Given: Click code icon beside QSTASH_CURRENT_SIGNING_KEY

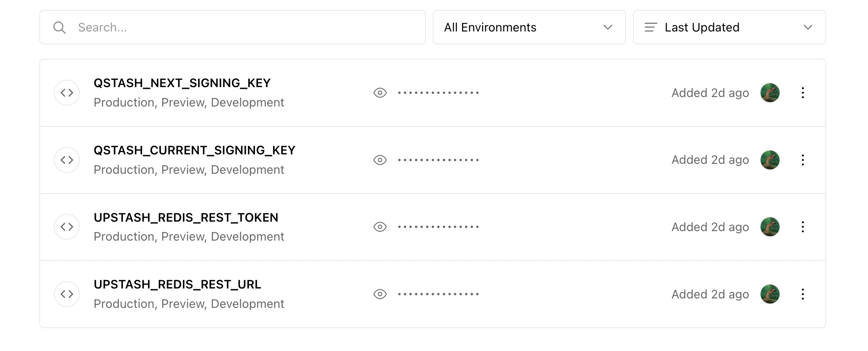Looking at the screenshot, I should tap(67, 160).
